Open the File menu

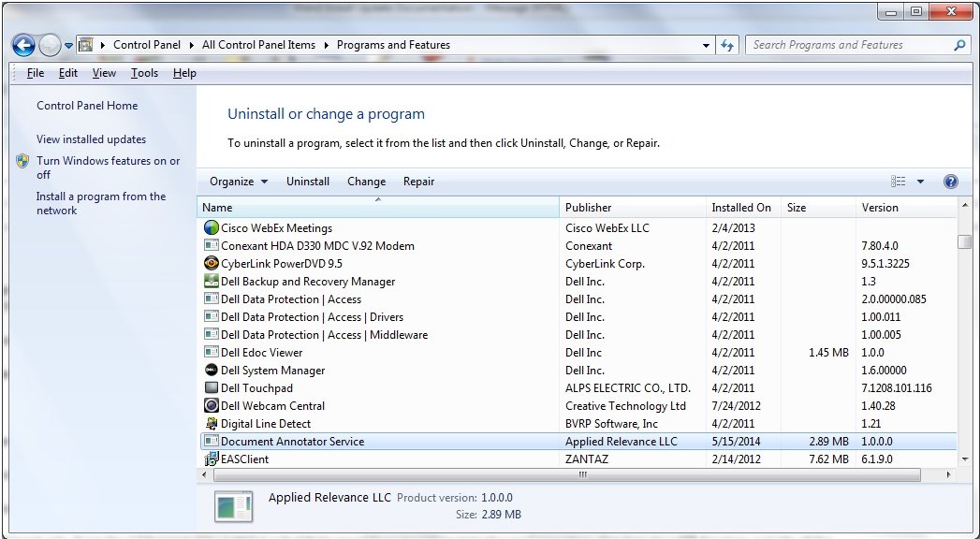pyautogui.click(x=36, y=73)
